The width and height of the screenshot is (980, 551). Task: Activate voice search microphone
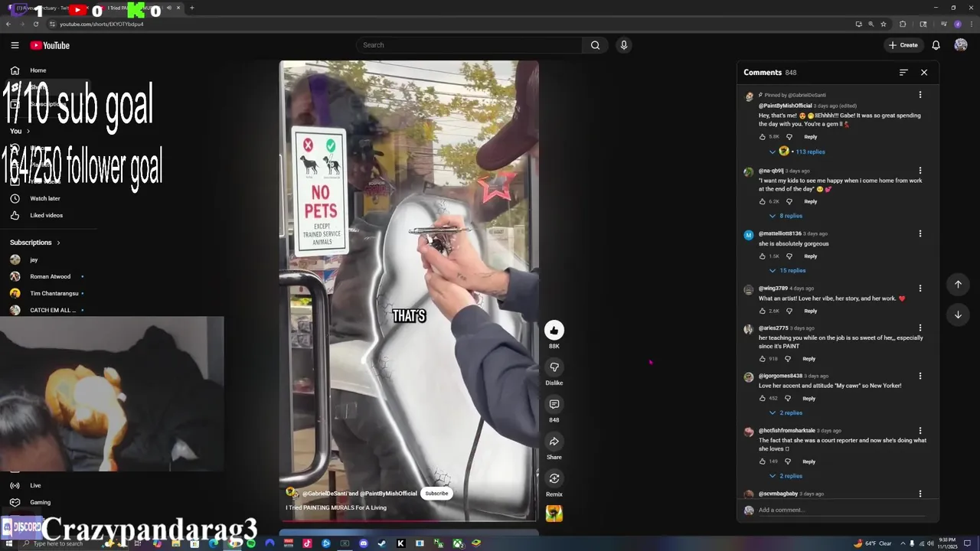[624, 45]
